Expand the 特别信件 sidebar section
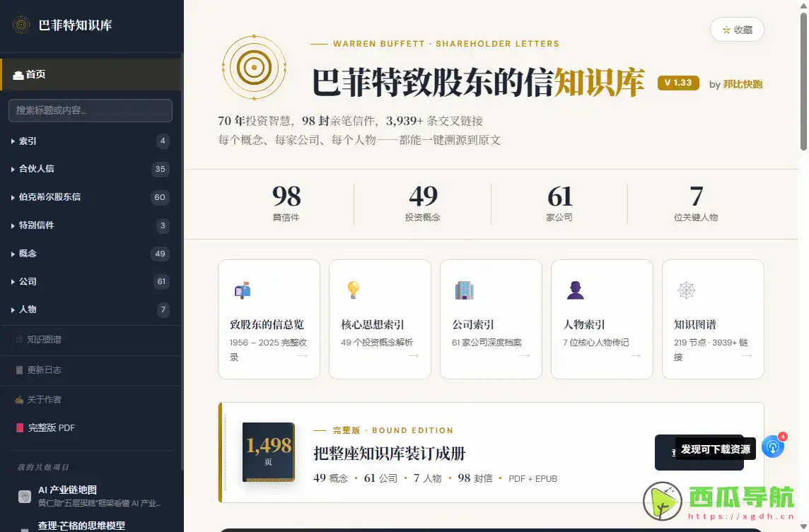The width and height of the screenshot is (809, 532). [91, 225]
